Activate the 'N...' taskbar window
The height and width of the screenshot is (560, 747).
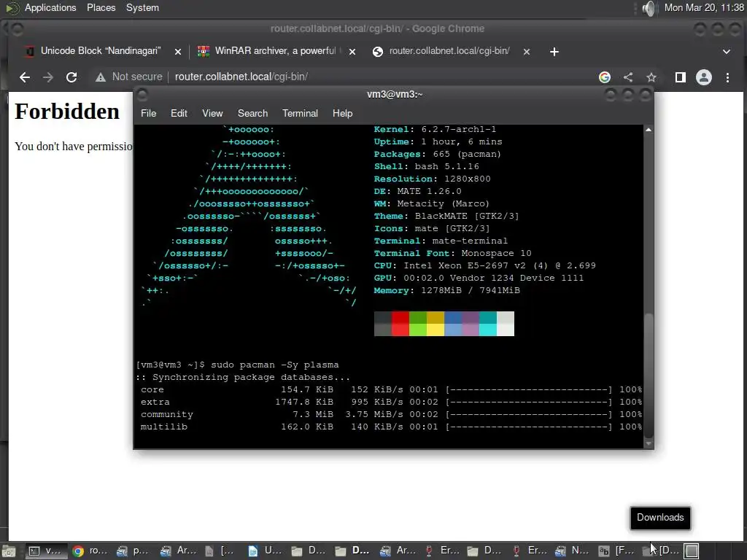[x=573, y=551]
